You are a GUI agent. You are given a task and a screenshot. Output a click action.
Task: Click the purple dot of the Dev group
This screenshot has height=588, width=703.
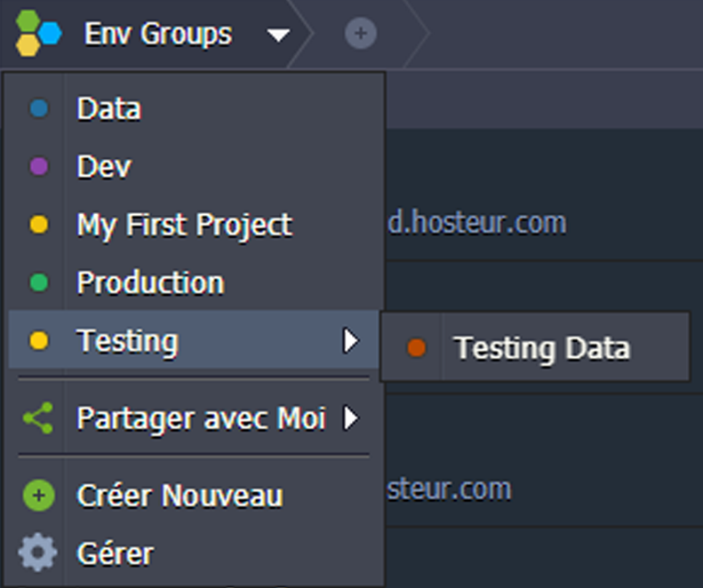39,166
